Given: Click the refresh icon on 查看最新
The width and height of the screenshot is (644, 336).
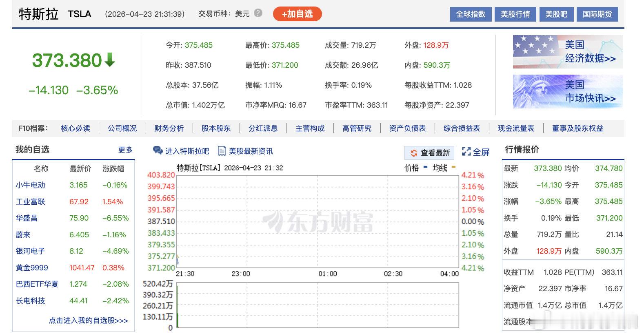Looking at the screenshot, I should (414, 153).
